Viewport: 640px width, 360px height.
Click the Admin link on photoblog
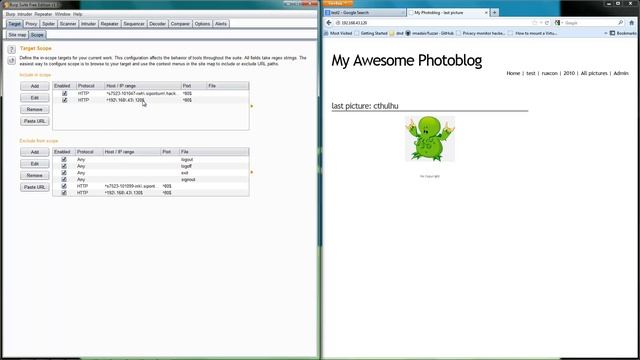(621, 73)
